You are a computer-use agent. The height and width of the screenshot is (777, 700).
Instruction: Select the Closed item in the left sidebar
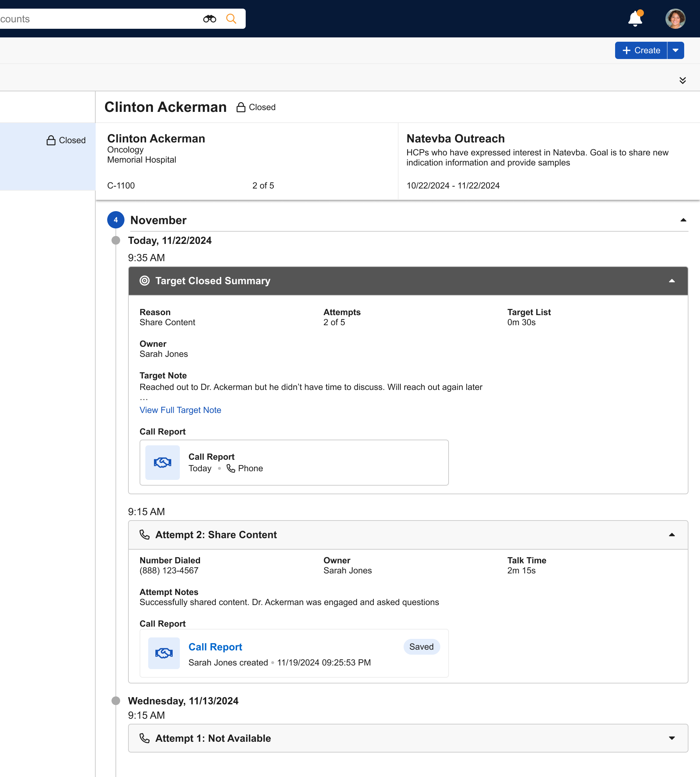tap(66, 140)
